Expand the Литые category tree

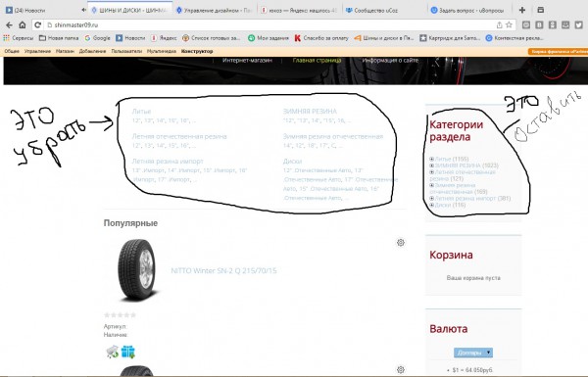point(431,159)
